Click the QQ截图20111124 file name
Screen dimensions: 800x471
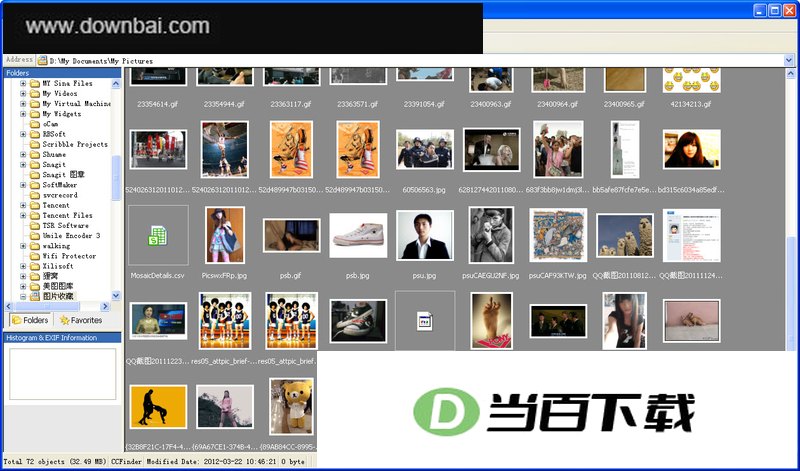pos(691,276)
